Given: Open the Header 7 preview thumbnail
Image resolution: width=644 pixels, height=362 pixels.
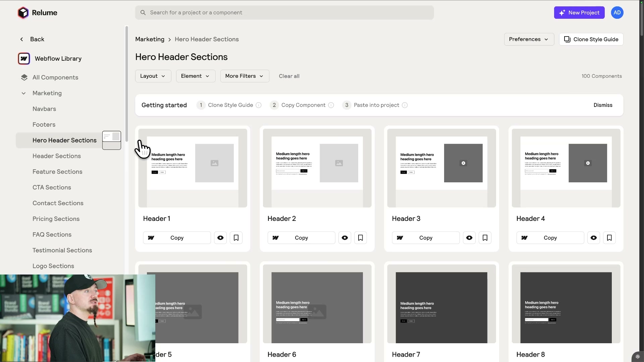Looking at the screenshot, I should tap(441, 304).
